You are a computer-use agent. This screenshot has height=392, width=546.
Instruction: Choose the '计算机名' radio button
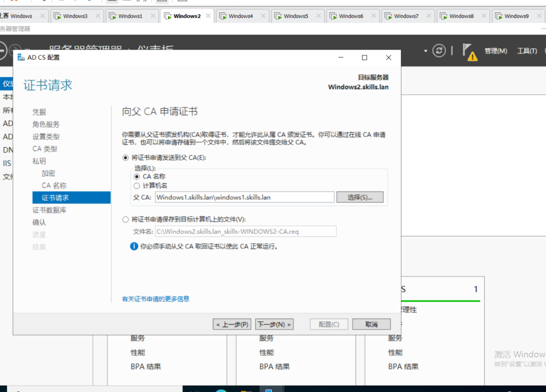tap(137, 185)
